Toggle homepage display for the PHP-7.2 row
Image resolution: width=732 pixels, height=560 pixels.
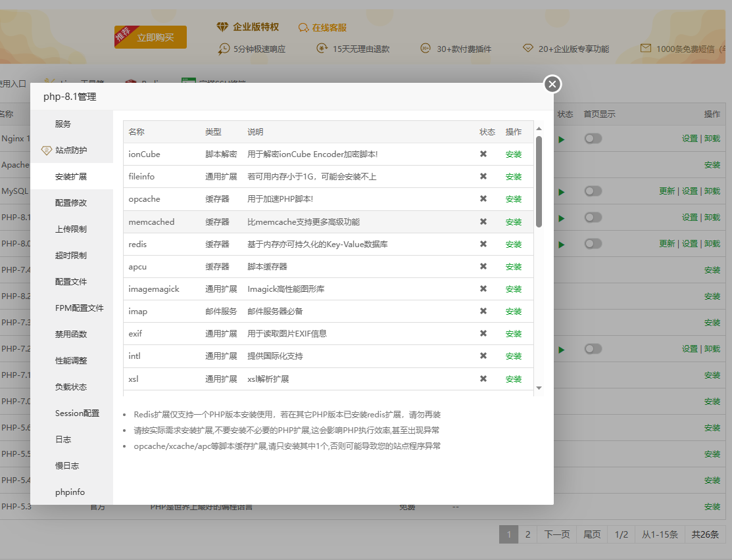[593, 348]
